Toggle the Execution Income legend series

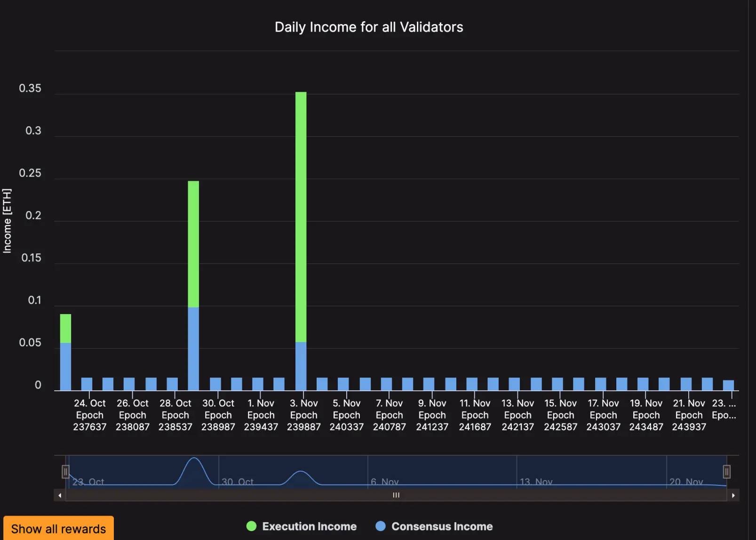pos(302,526)
